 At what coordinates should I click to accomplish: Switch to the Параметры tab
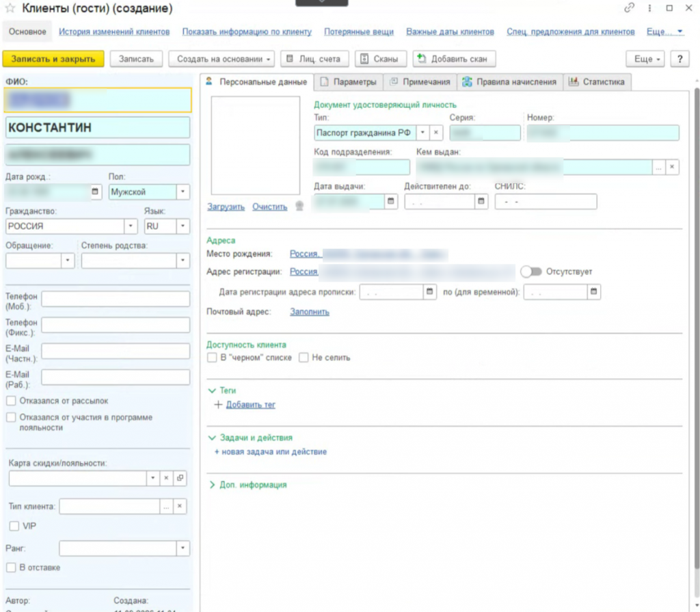pos(348,82)
